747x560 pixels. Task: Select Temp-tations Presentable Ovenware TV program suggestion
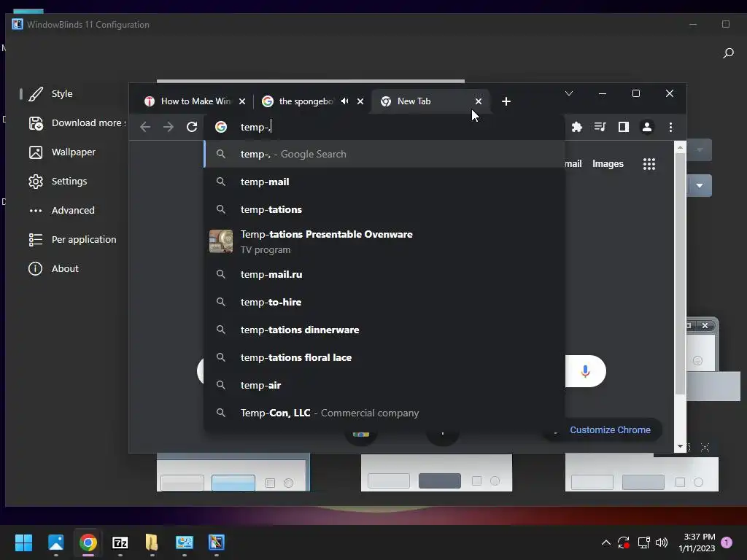pyautogui.click(x=384, y=241)
